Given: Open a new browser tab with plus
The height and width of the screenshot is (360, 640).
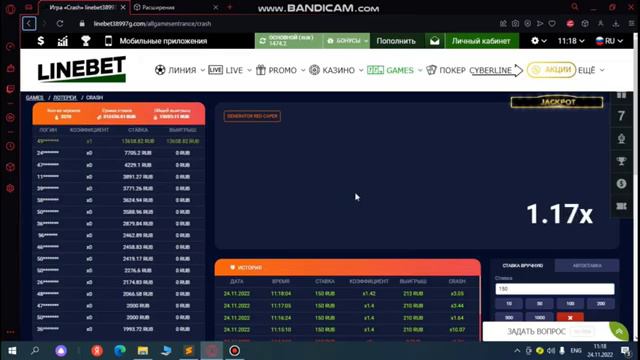Looking at the screenshot, I should (x=230, y=7).
